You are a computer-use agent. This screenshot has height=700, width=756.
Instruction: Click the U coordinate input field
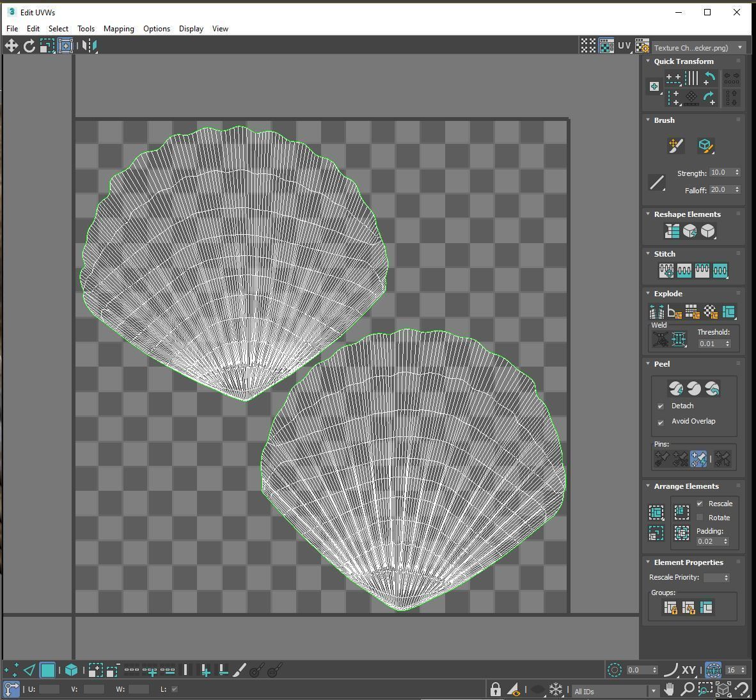[x=49, y=689]
